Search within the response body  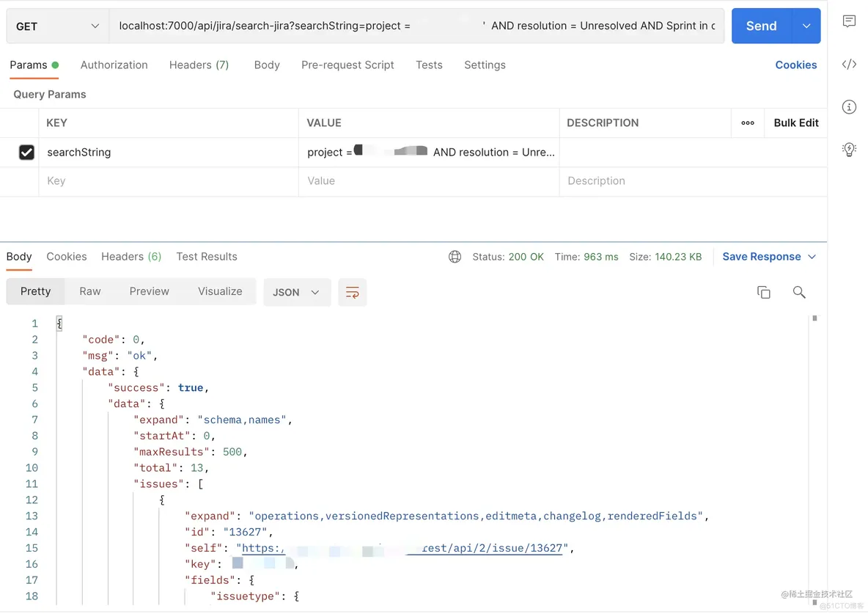pyautogui.click(x=799, y=292)
